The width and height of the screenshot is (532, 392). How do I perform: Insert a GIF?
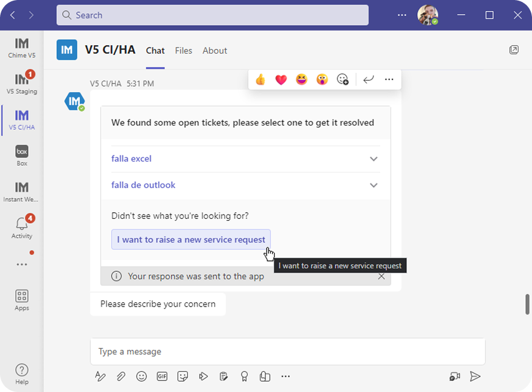click(x=162, y=376)
